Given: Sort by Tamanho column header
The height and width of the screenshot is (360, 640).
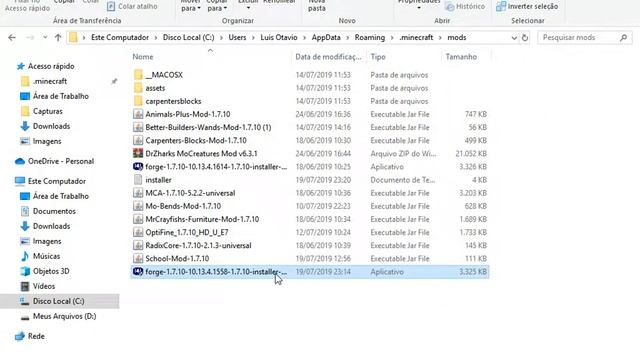Looking at the screenshot, I should (x=461, y=57).
